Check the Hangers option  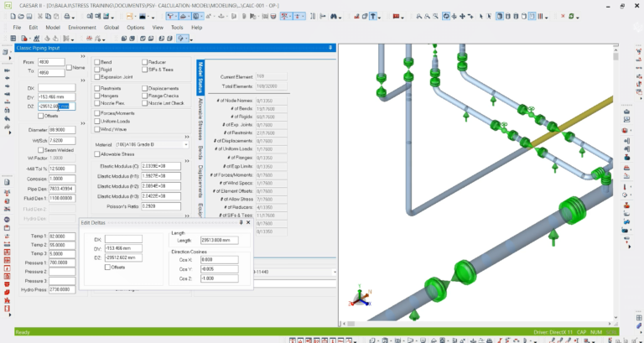tap(97, 96)
